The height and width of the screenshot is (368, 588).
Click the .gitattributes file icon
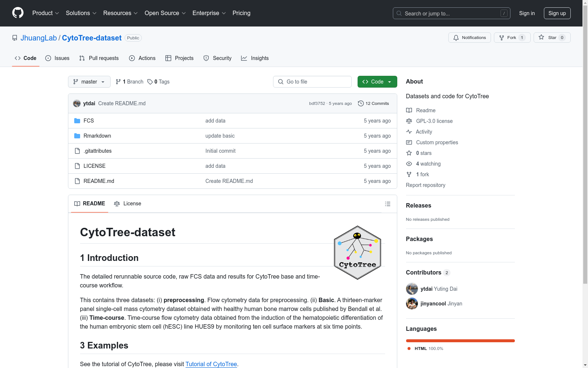(77, 151)
